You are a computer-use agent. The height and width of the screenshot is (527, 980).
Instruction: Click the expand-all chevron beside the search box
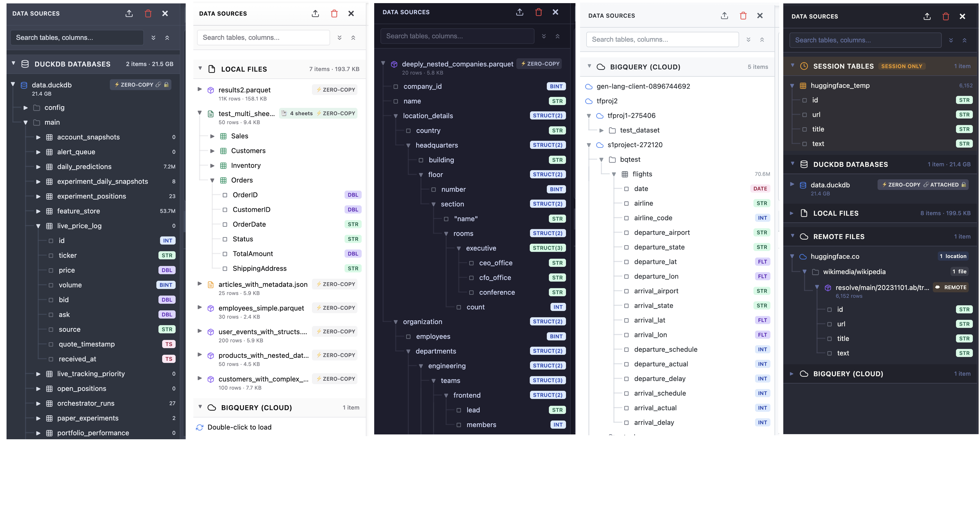pos(154,37)
